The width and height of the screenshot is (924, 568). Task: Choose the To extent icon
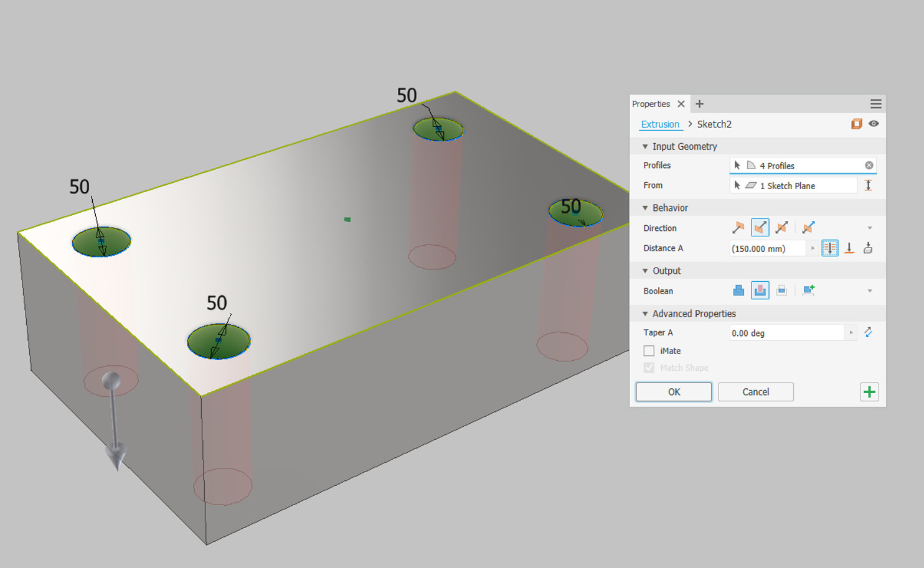849,248
